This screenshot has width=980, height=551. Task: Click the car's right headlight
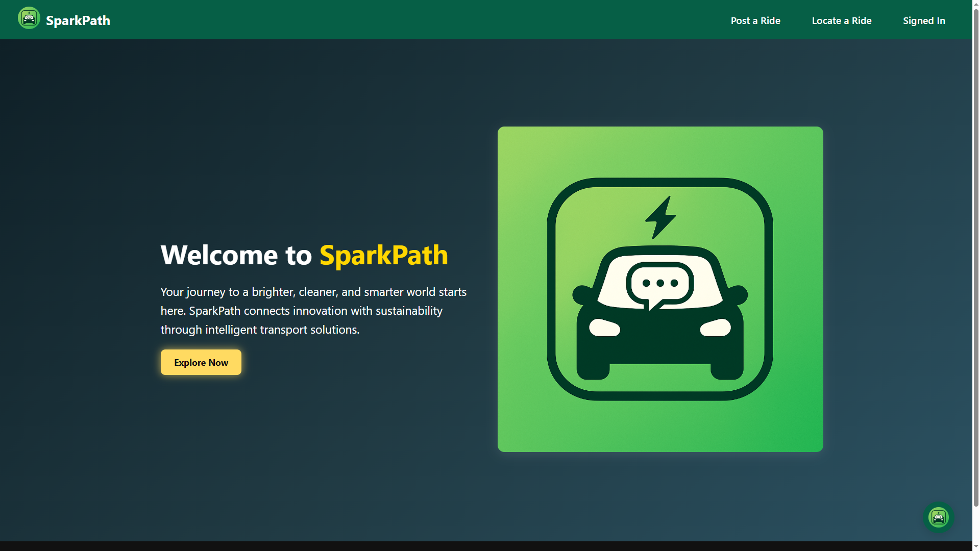pyautogui.click(x=715, y=328)
